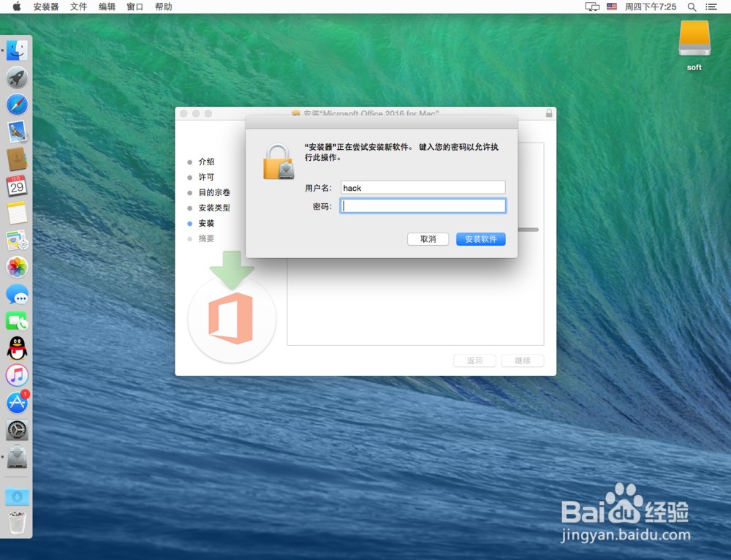Image resolution: width=731 pixels, height=560 pixels.
Task: Open Mail stamp icon in dock
Action: click(x=18, y=132)
